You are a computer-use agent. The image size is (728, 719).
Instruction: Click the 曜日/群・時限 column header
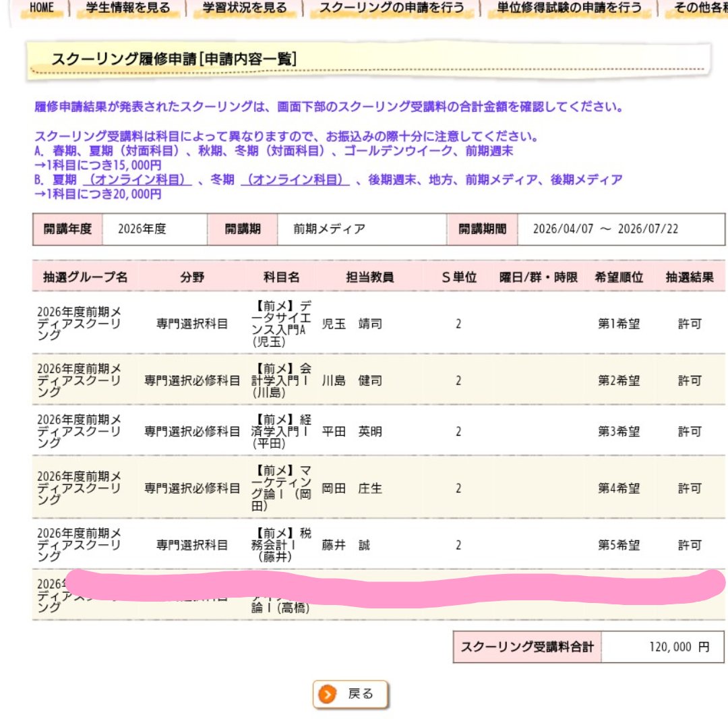coord(538,277)
